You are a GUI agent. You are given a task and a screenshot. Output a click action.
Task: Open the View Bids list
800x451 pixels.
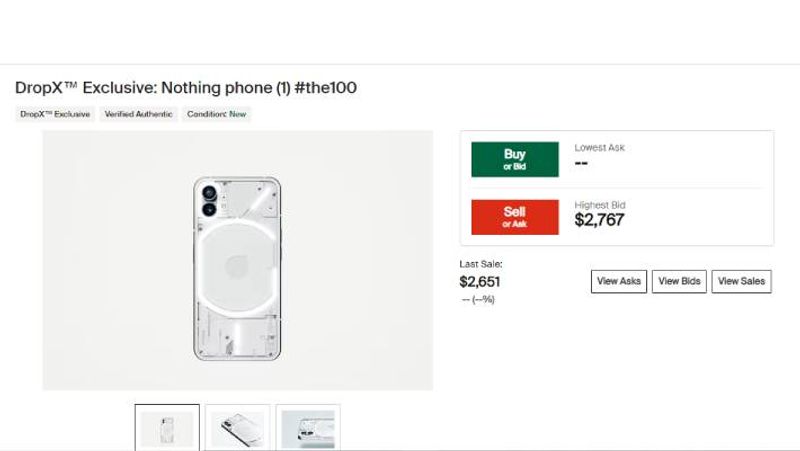(679, 281)
